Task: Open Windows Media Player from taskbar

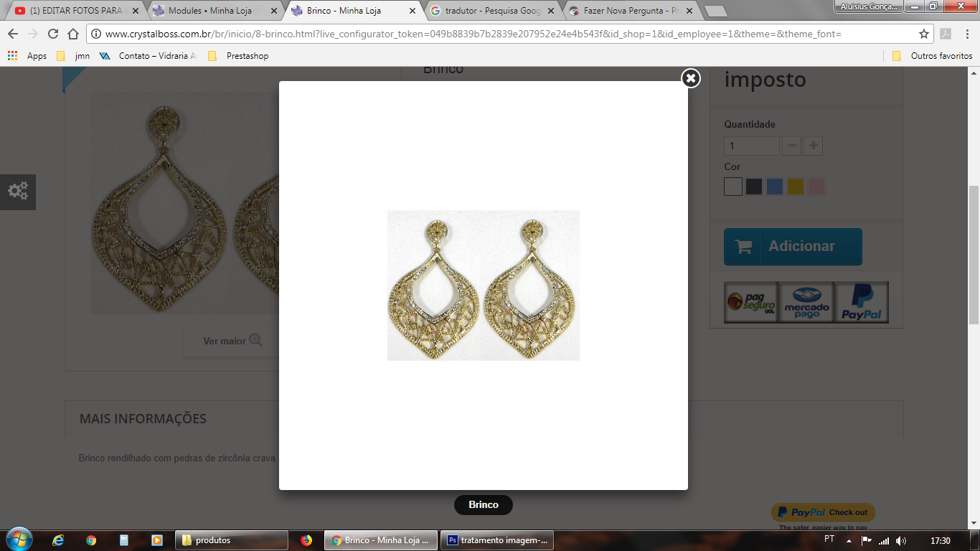Action: [x=157, y=540]
